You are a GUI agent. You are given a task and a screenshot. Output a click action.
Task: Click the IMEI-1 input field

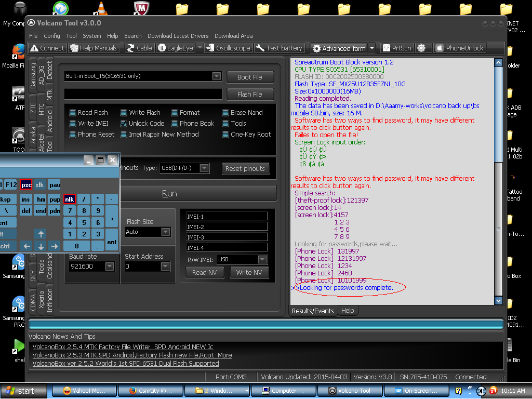[227, 216]
